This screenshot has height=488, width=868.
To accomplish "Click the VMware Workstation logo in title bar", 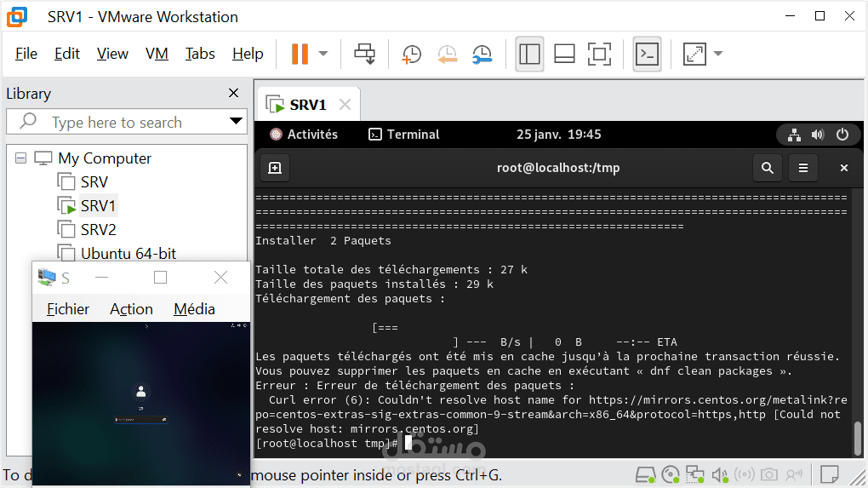I will 17,17.
